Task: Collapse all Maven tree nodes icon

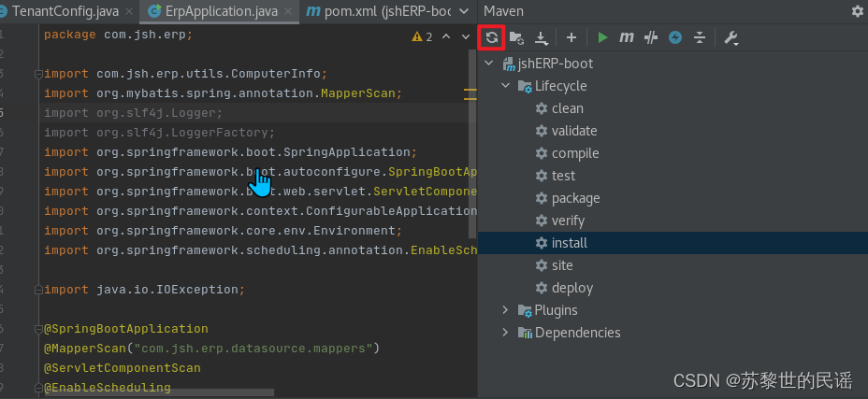Action: [x=699, y=37]
